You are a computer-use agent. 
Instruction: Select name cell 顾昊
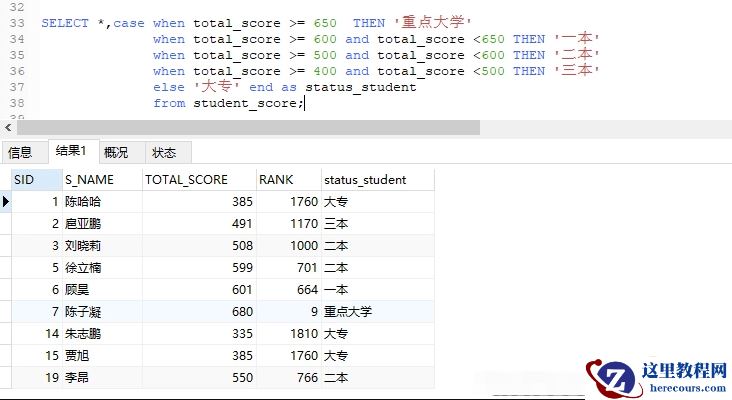tap(102, 289)
